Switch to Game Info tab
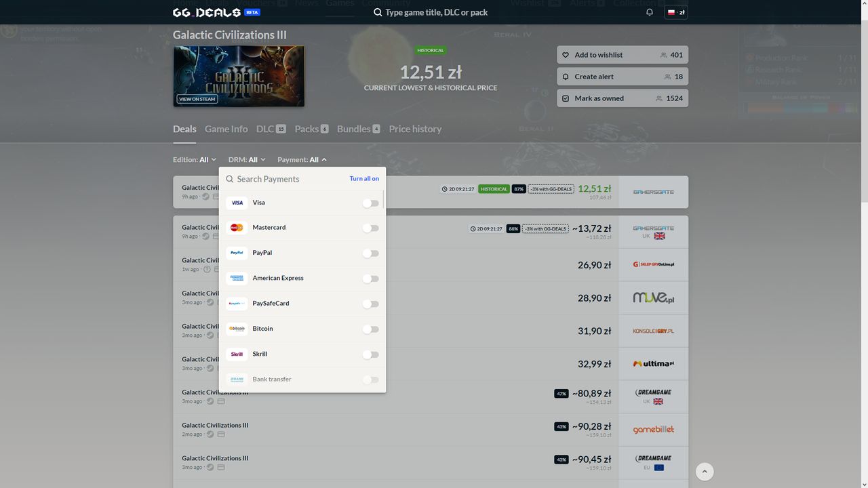 tap(226, 129)
